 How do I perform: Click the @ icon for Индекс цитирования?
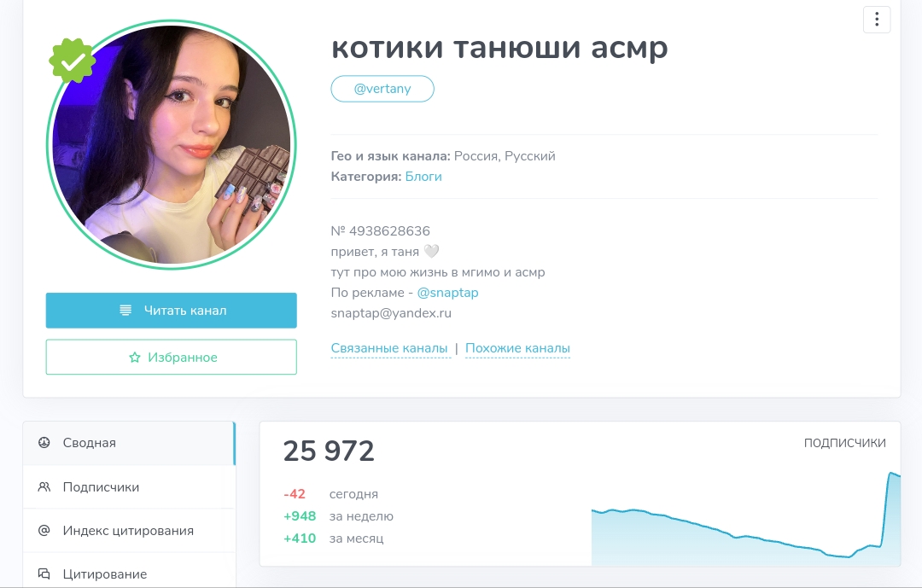point(44,530)
